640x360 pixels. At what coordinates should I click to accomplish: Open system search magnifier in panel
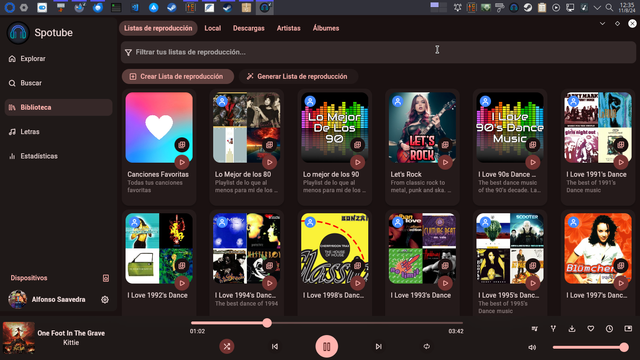pyautogui.click(x=609, y=7)
